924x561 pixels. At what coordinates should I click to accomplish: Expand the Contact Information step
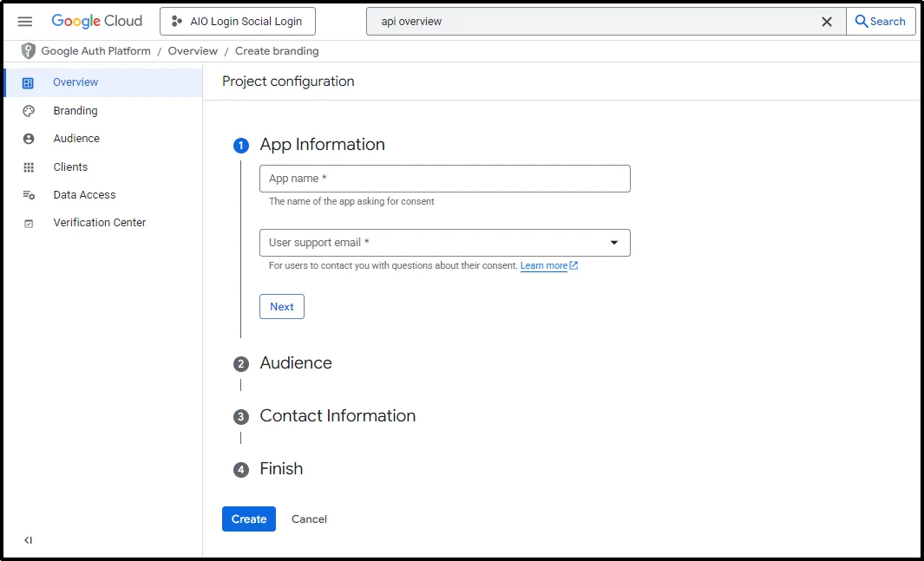[337, 416]
